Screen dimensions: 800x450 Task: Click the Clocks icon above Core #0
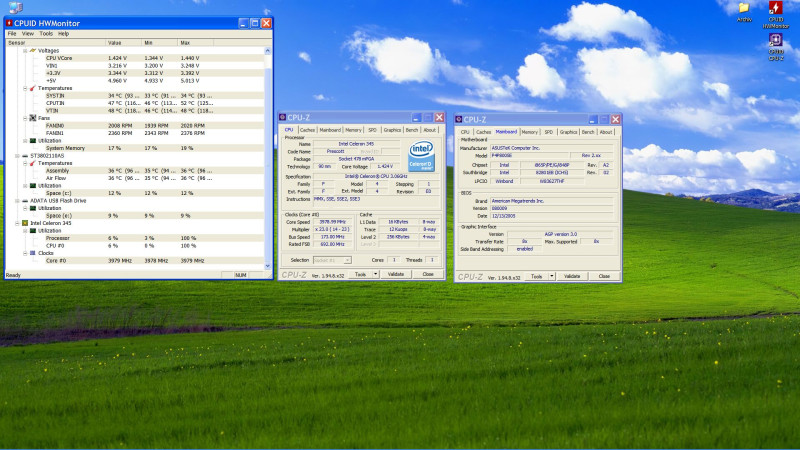click(x=33, y=253)
